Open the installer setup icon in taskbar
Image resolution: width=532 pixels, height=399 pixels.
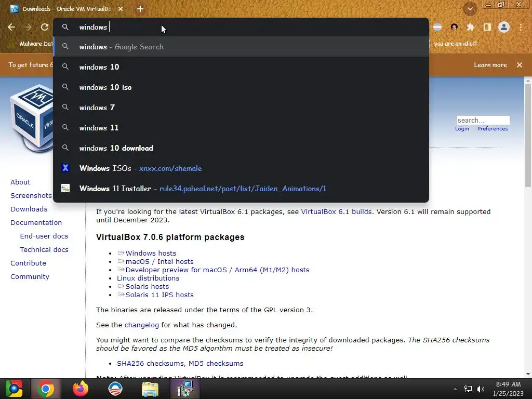coord(185,389)
